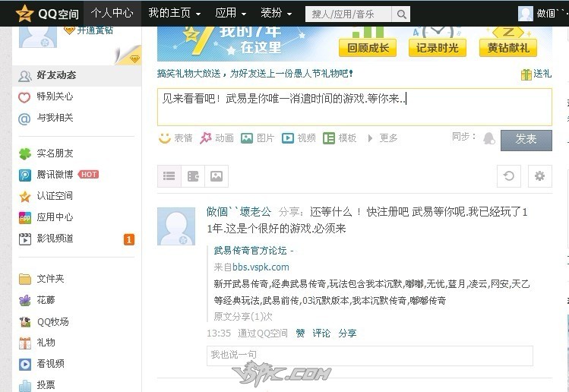
Task: Click the profile picture in sidebar
Action: (x=38, y=36)
